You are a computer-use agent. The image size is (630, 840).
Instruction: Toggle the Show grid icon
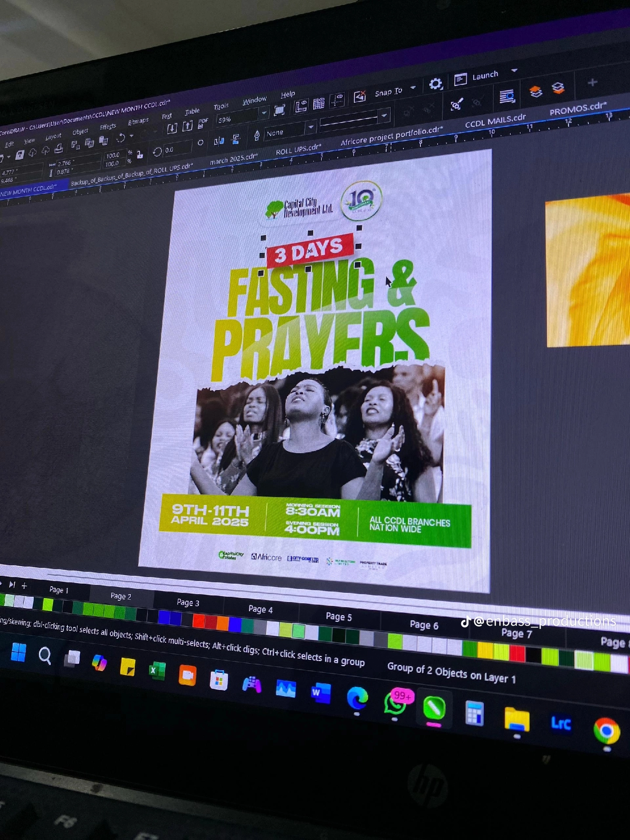point(319,103)
